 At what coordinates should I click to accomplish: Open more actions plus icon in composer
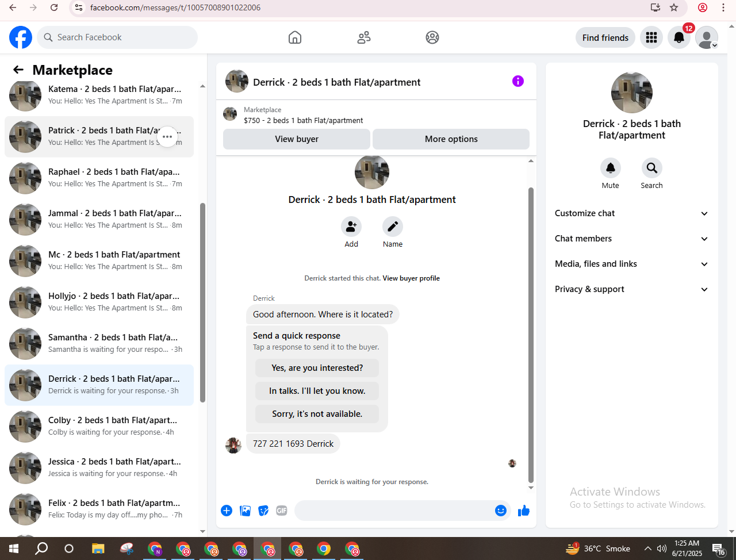coord(227,511)
